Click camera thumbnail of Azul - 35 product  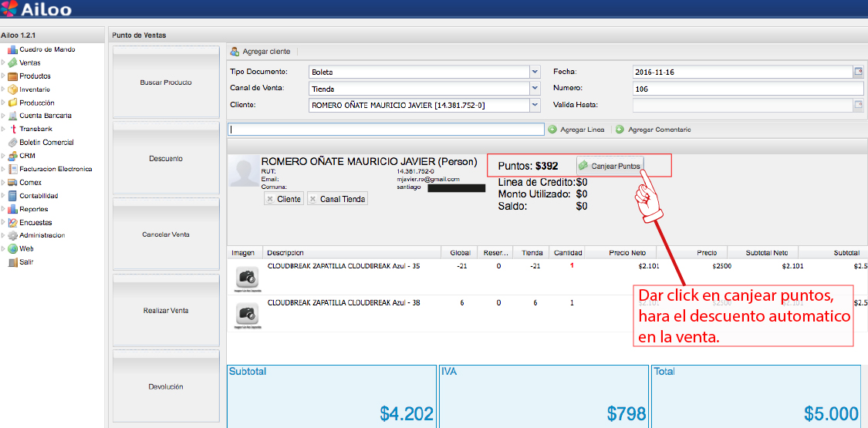(248, 278)
